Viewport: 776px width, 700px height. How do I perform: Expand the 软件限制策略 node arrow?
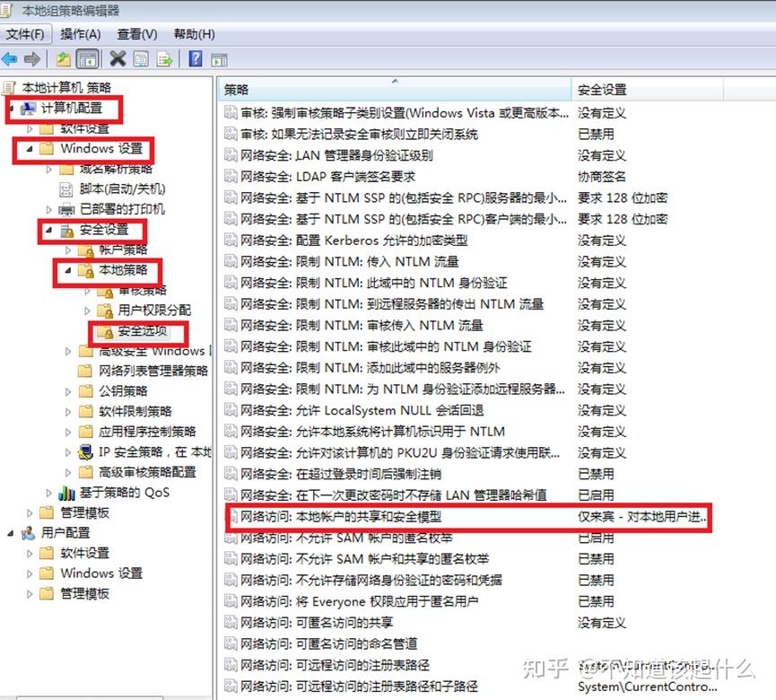click(68, 412)
